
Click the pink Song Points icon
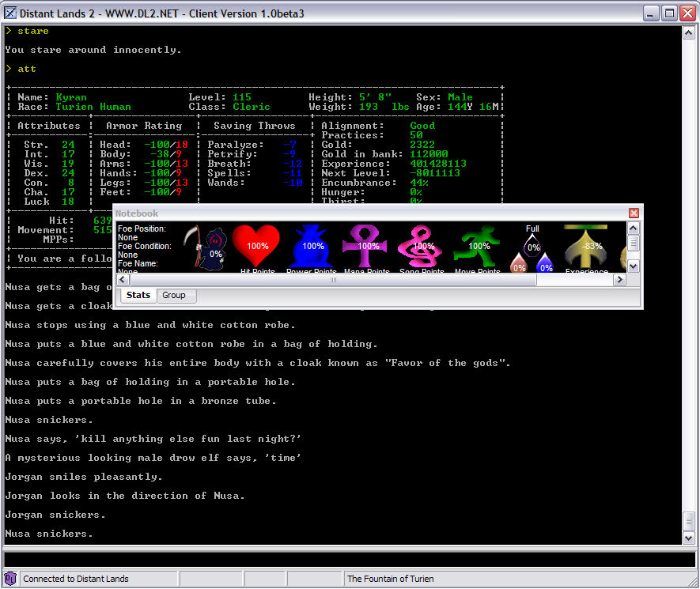click(422, 246)
